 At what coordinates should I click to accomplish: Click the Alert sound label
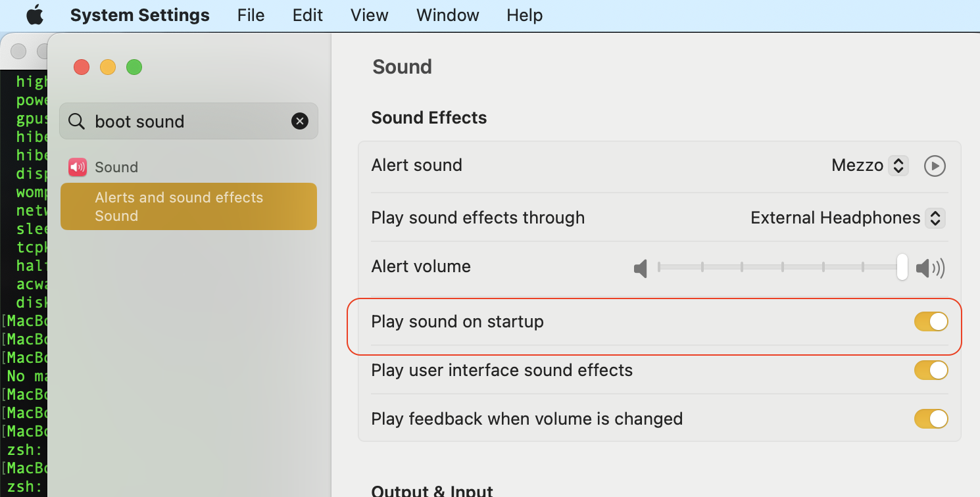tap(416, 165)
